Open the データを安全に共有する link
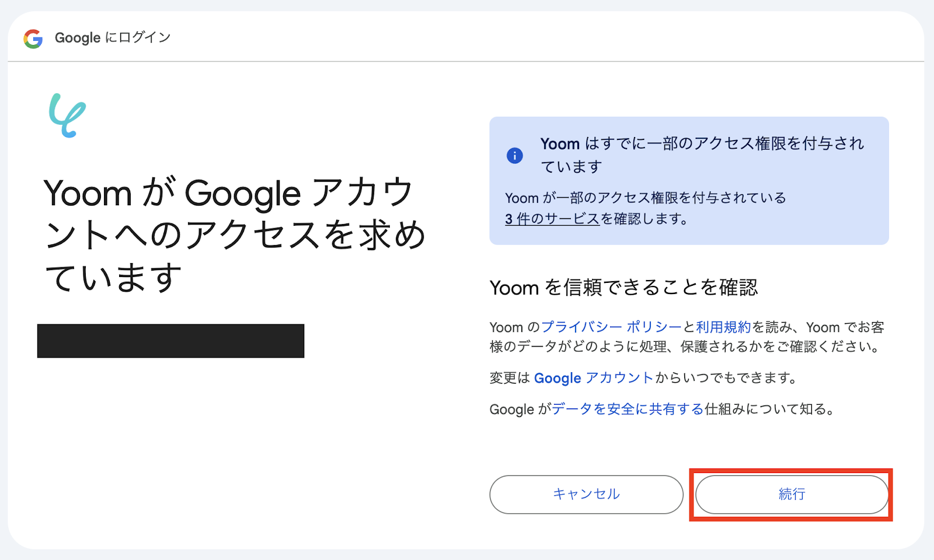This screenshot has height=560, width=934. click(x=628, y=409)
